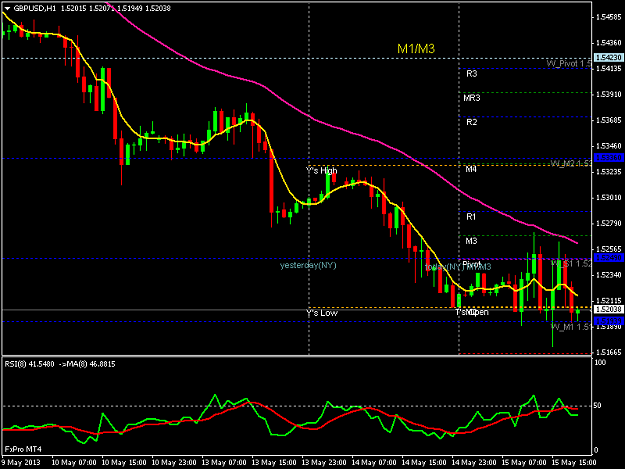
Task: Click the 1.52038 current price tag
Action: point(608,309)
